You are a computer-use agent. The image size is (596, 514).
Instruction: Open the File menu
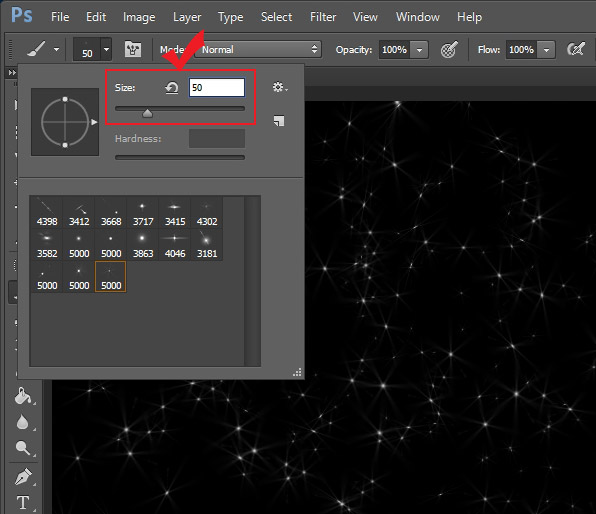60,17
